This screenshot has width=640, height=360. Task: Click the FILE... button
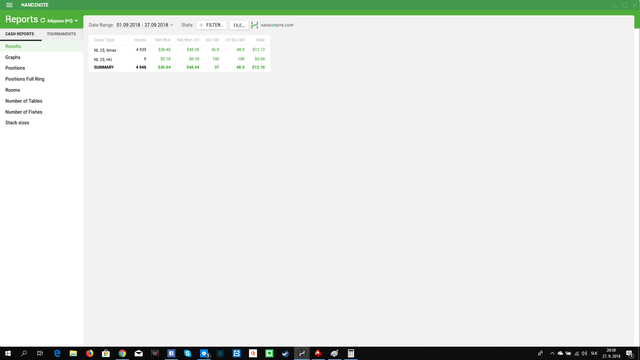pos(239,25)
